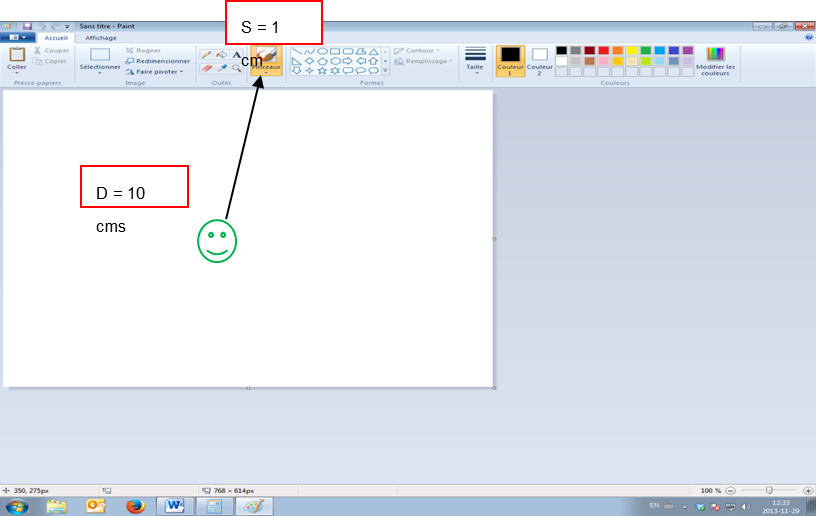Screen dimensions: 816x516
Task: Choose the Fill with color bucket
Action: point(221,55)
